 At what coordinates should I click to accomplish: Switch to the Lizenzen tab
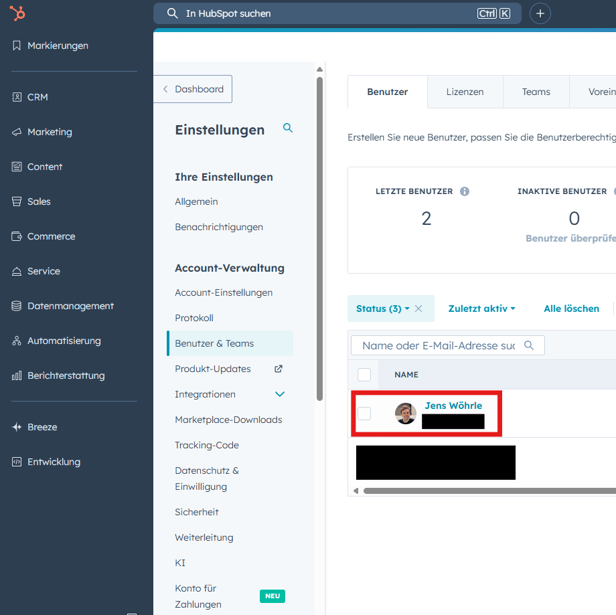pos(464,92)
